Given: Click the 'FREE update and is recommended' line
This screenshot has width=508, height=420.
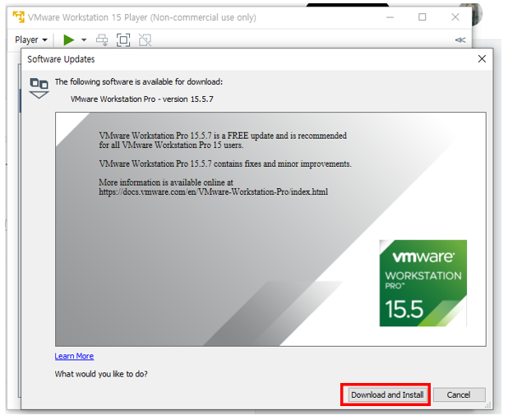Looking at the screenshot, I should tap(223, 136).
